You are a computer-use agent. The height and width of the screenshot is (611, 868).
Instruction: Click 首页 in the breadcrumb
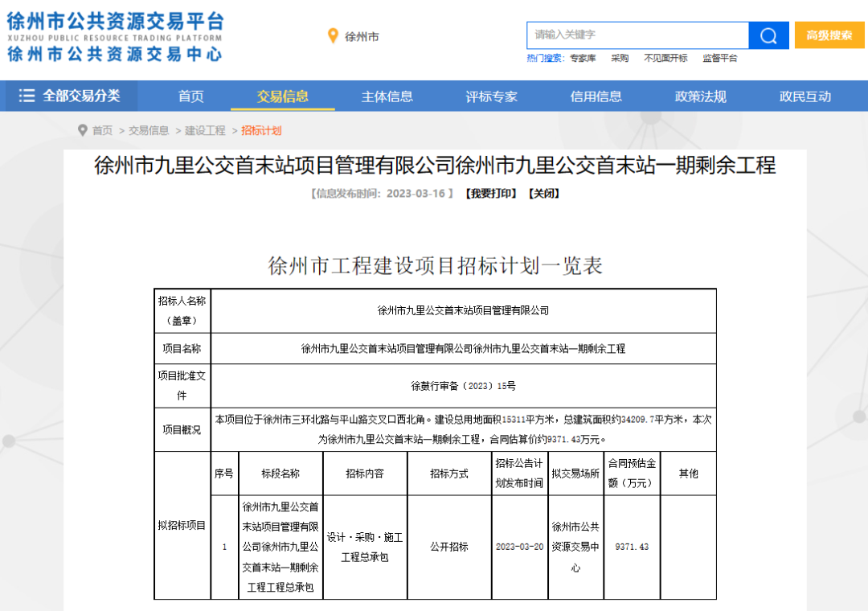pos(102,131)
